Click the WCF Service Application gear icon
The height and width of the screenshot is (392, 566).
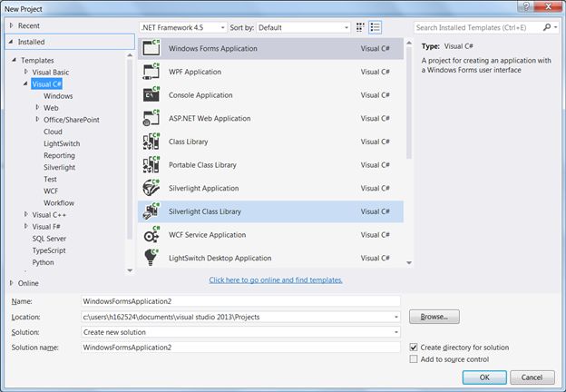point(151,234)
